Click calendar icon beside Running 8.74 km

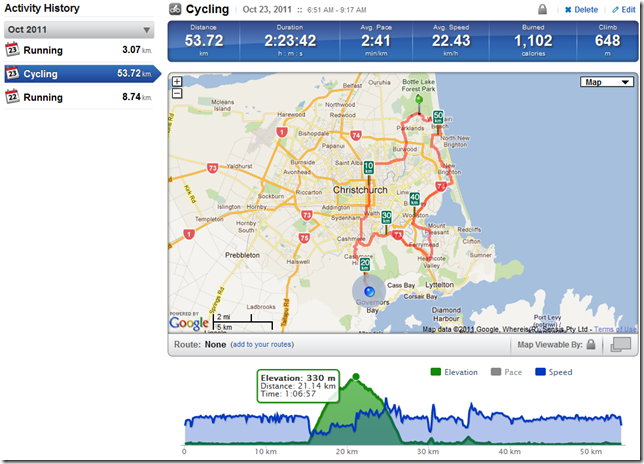(x=12, y=97)
